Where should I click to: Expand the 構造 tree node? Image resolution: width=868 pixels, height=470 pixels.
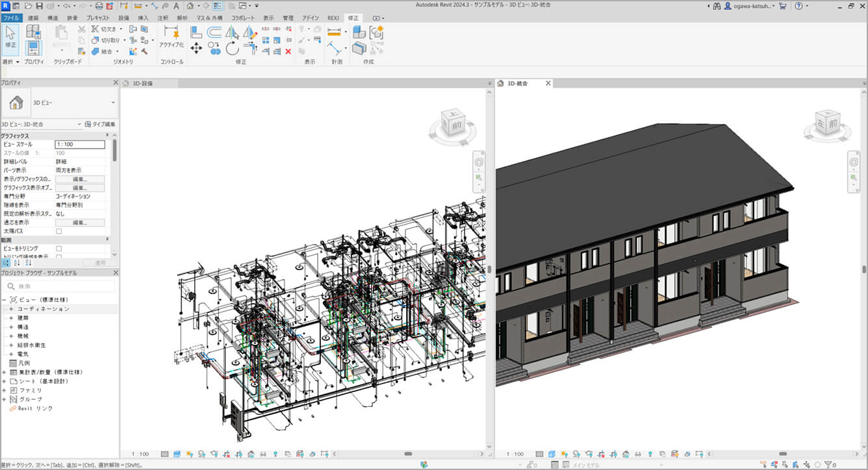(x=11, y=327)
